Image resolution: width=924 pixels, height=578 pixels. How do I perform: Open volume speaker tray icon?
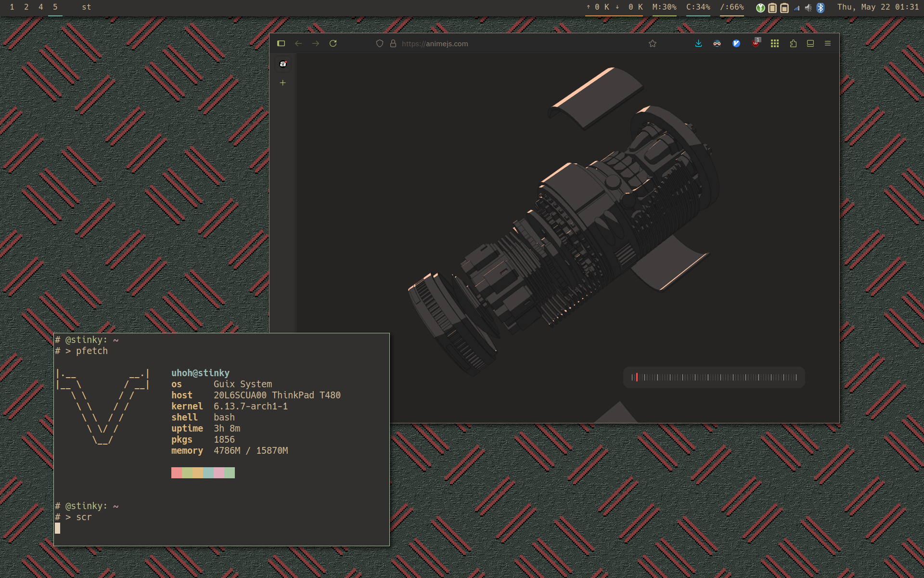[808, 8]
